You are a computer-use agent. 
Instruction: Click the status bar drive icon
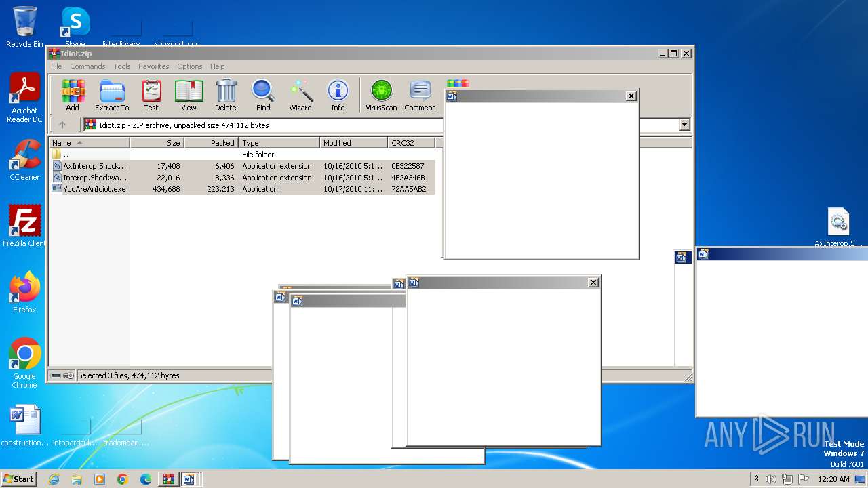[56, 375]
